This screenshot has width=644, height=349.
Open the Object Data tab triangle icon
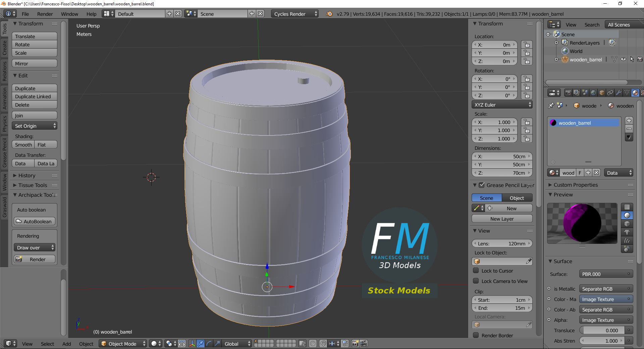click(627, 93)
